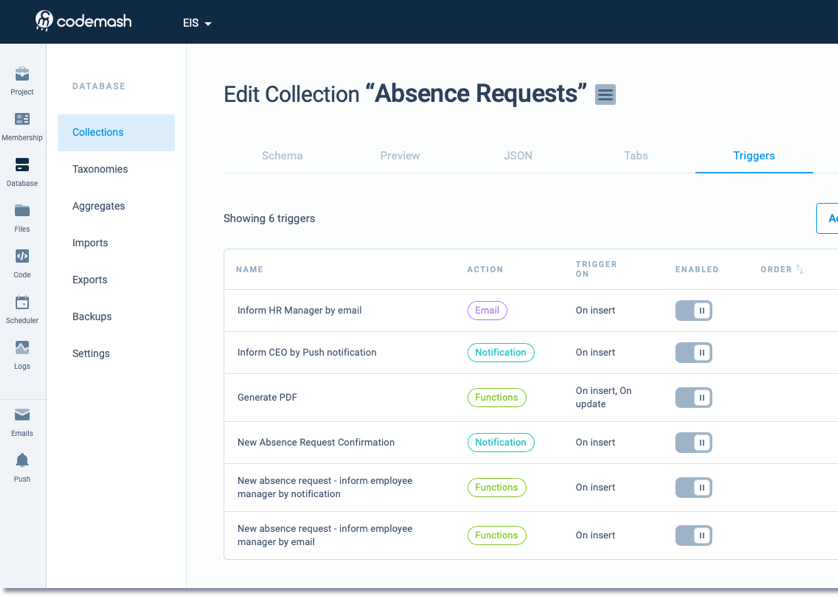This screenshot has height=596, width=838.
Task: Open New Absence Request Confirmation trigger
Action: pos(316,442)
